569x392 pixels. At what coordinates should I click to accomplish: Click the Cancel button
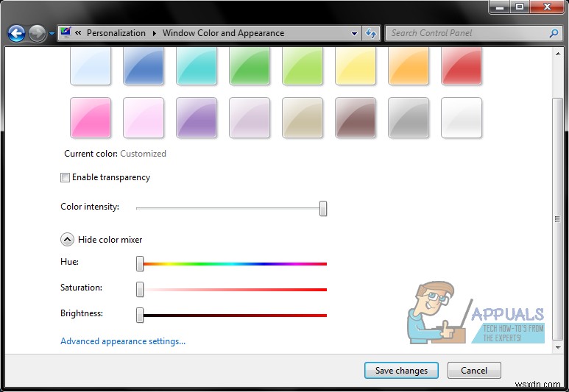coord(474,370)
